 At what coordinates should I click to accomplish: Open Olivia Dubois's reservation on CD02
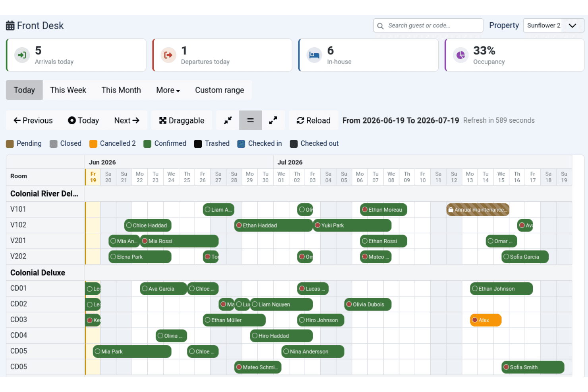click(x=368, y=305)
